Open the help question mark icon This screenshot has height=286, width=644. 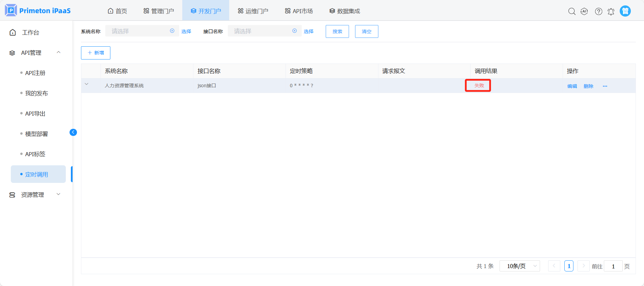point(598,11)
